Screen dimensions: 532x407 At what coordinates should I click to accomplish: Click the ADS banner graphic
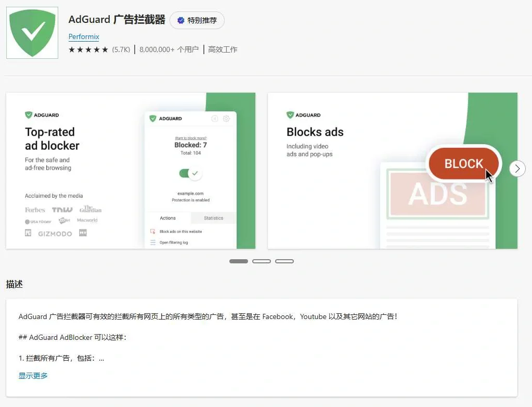[438, 194]
